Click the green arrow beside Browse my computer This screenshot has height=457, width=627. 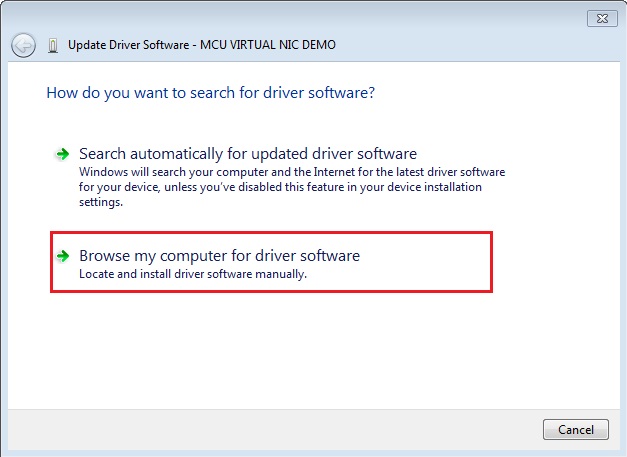tap(62, 256)
